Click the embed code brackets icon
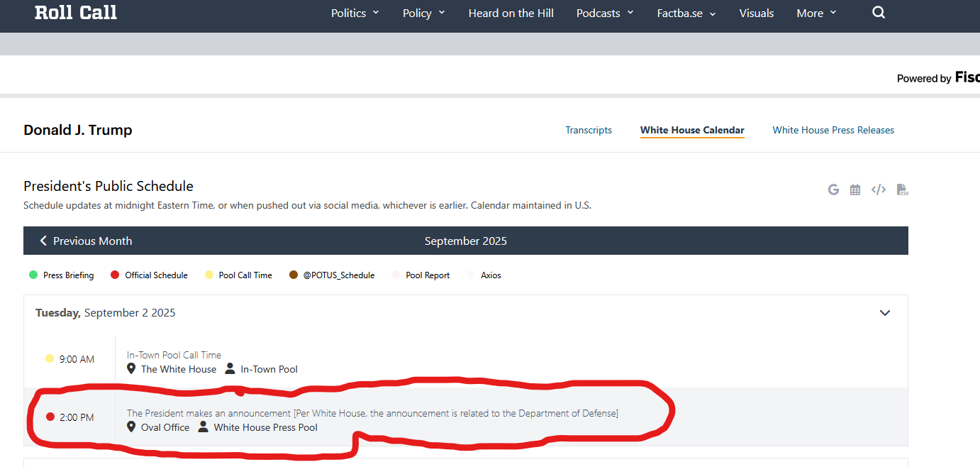Screen dimensions: 980x467 (879, 189)
